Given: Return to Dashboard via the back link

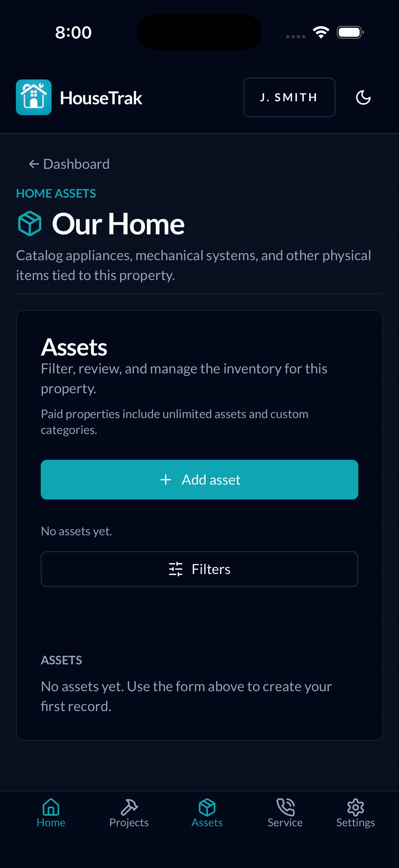Looking at the screenshot, I should [69, 164].
